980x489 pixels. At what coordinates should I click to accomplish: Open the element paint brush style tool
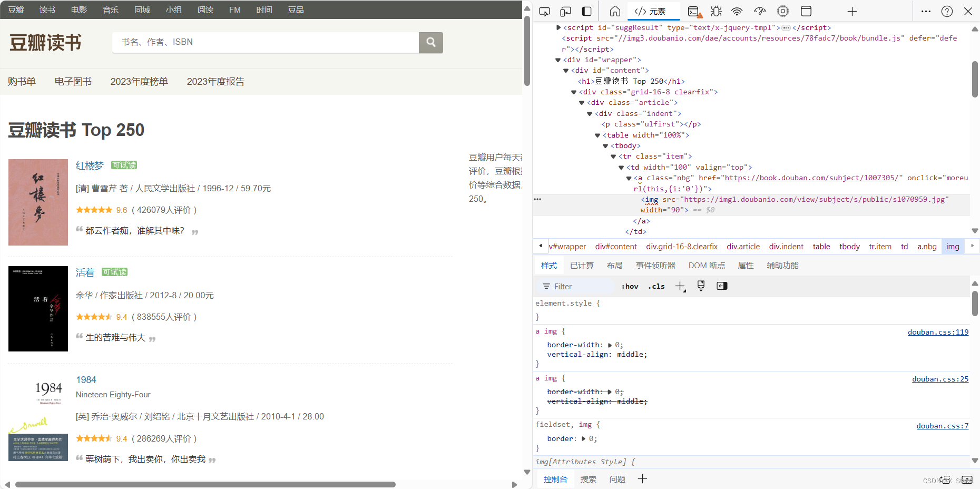pyautogui.click(x=701, y=286)
